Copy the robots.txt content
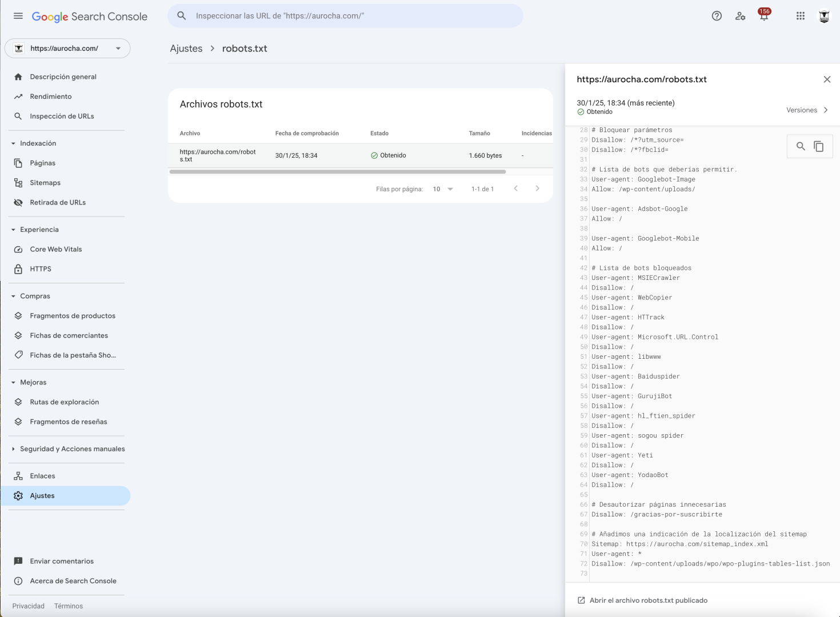Screen dimensions: 840x617 819,146
